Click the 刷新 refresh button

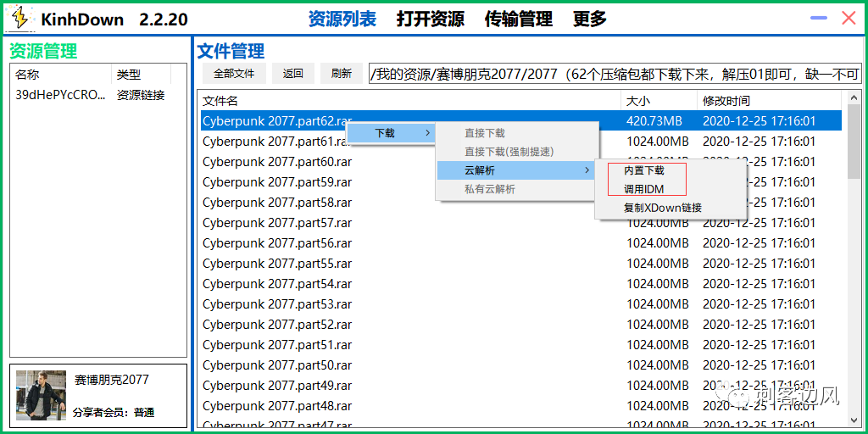pos(342,73)
